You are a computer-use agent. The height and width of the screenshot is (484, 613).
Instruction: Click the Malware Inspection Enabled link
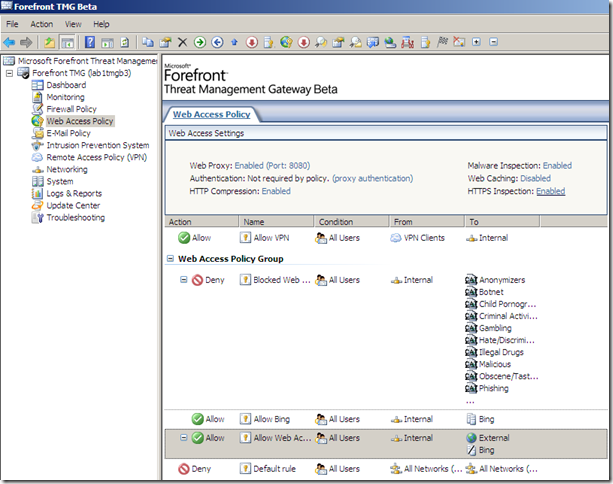(557, 166)
